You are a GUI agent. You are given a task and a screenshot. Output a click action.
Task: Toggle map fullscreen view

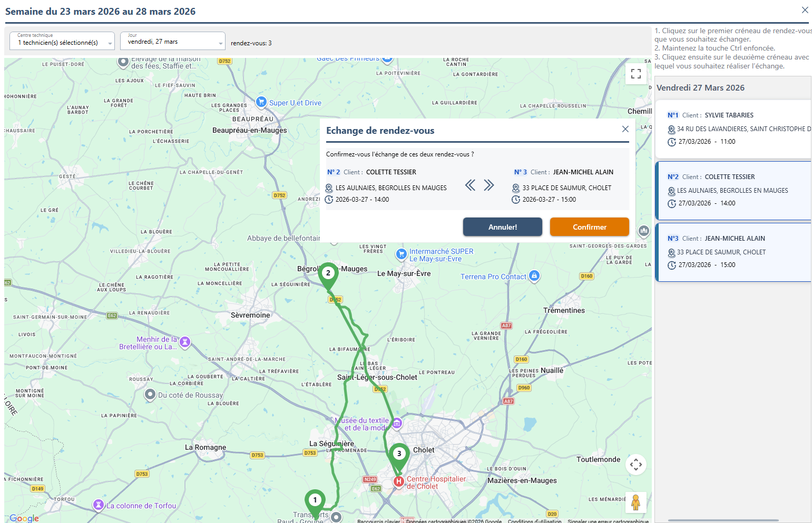636,74
